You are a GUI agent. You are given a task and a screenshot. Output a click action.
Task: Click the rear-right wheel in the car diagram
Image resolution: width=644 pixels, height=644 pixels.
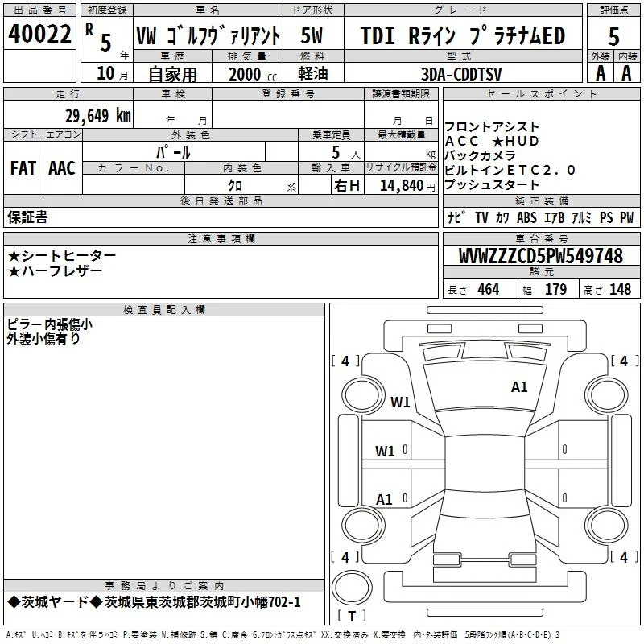(607, 524)
